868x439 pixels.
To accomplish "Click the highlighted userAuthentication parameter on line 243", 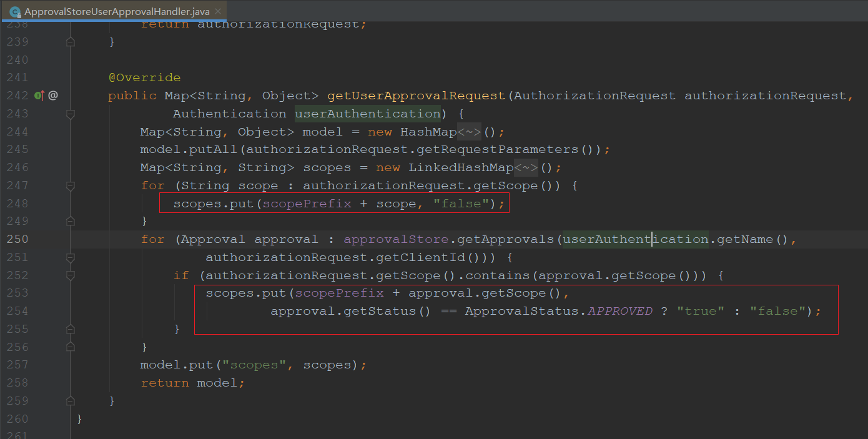I will tap(367, 113).
